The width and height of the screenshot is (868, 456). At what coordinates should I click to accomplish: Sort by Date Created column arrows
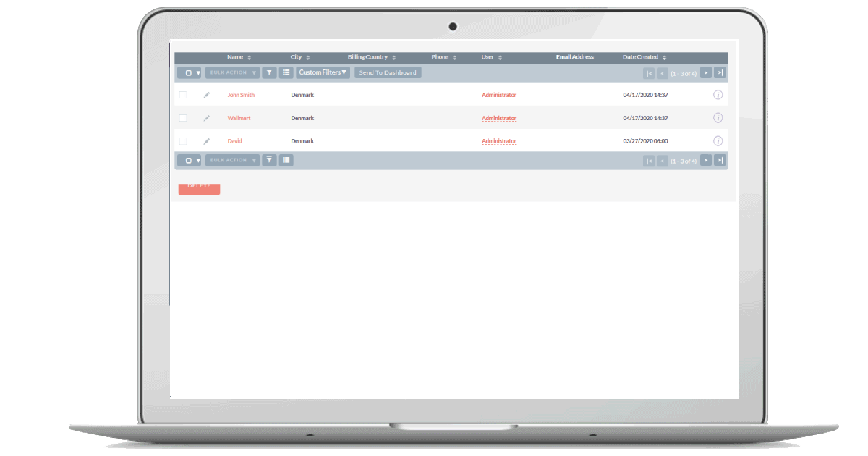[664, 58]
